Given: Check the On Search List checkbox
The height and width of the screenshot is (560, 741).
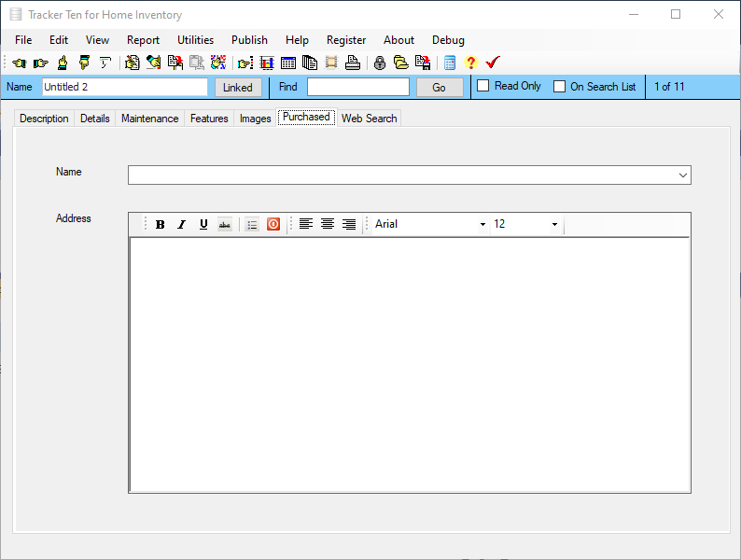Looking at the screenshot, I should [559, 87].
